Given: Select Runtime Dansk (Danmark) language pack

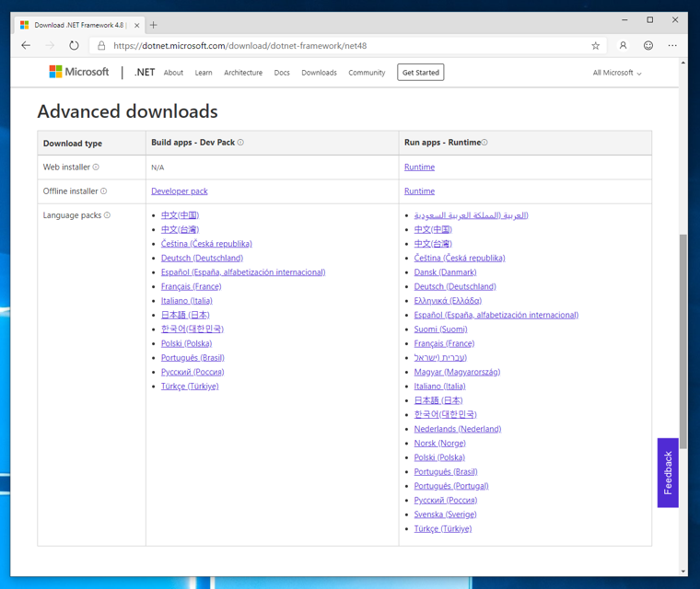Looking at the screenshot, I should (x=445, y=272).
